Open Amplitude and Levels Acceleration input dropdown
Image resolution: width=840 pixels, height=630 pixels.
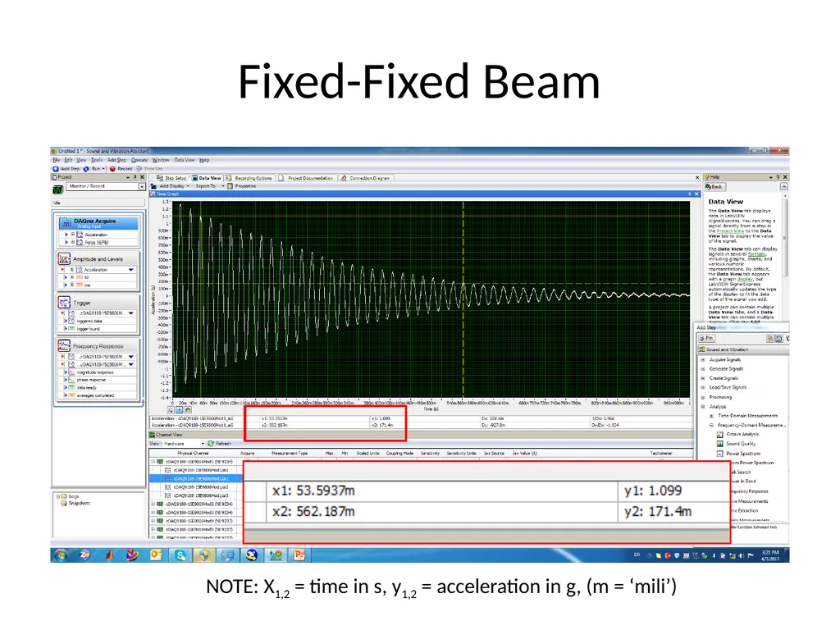131,269
